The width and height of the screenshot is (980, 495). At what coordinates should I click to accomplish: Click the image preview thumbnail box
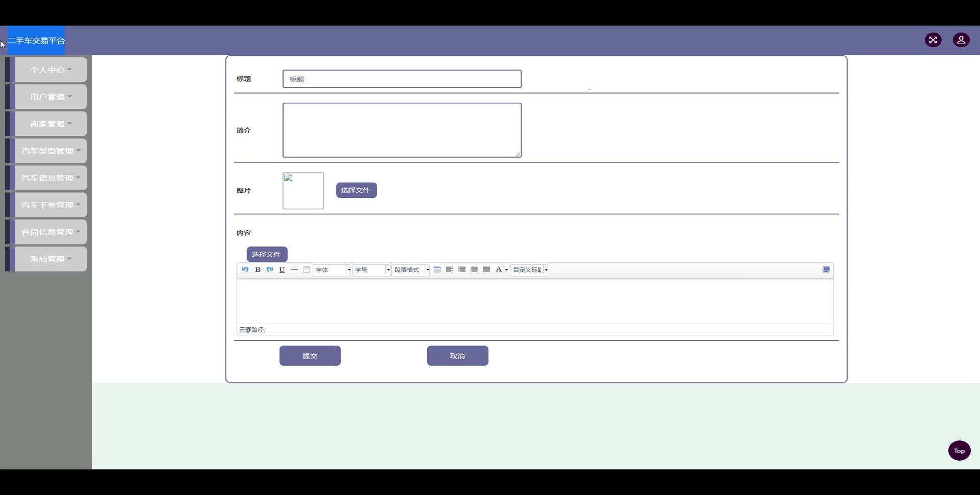click(303, 191)
